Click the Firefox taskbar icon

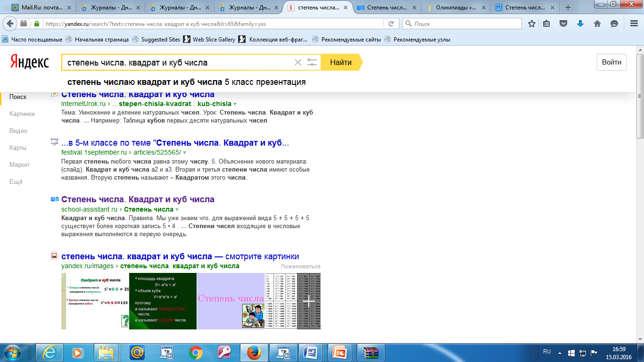pos(254,352)
